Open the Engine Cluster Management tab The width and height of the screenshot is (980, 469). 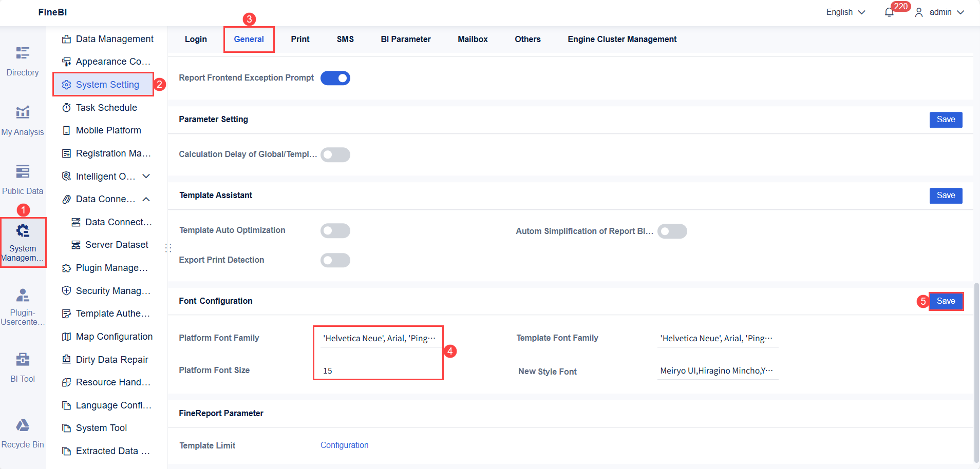[x=621, y=39]
